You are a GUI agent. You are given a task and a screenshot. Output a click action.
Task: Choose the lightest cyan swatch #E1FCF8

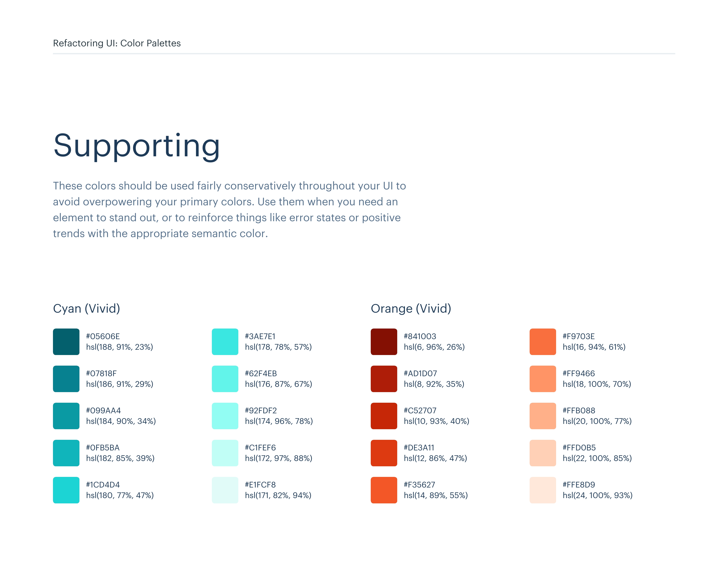[x=225, y=490]
